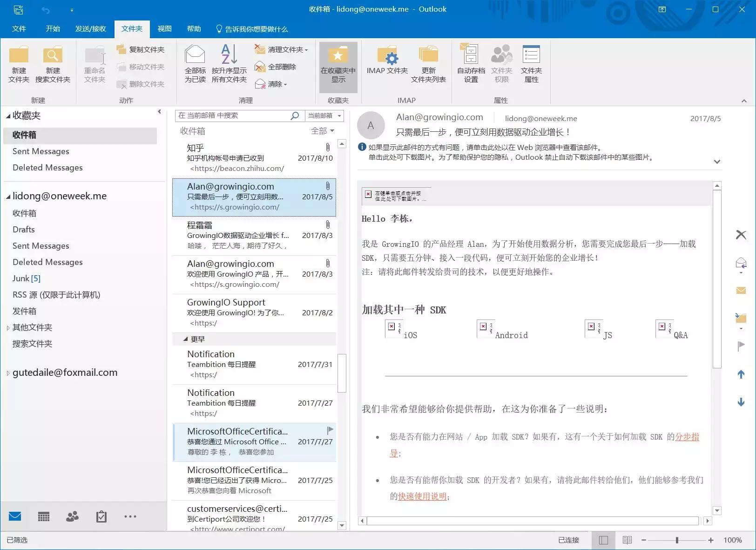The image size is (756, 550).
Task: Click the 快速使用说明 link
Action: (x=421, y=497)
